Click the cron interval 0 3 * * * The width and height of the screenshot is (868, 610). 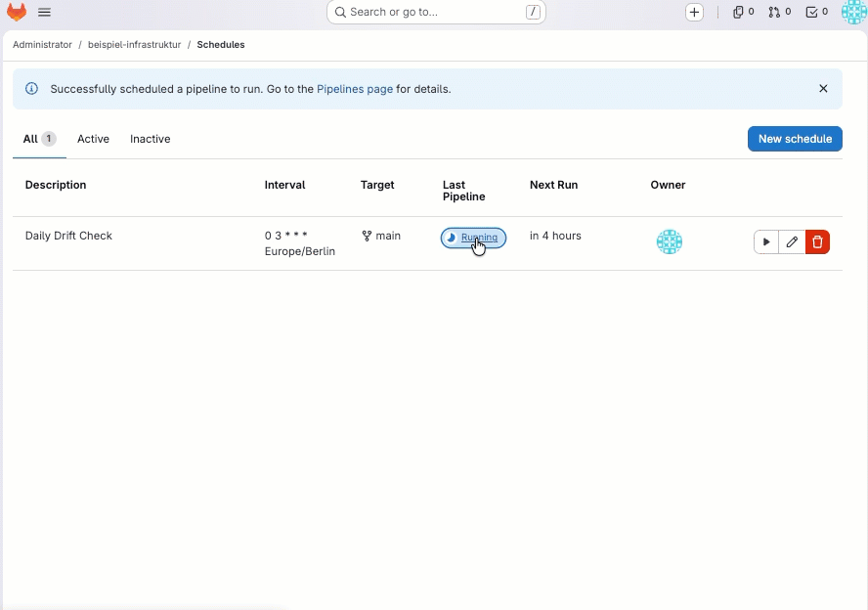click(x=285, y=236)
